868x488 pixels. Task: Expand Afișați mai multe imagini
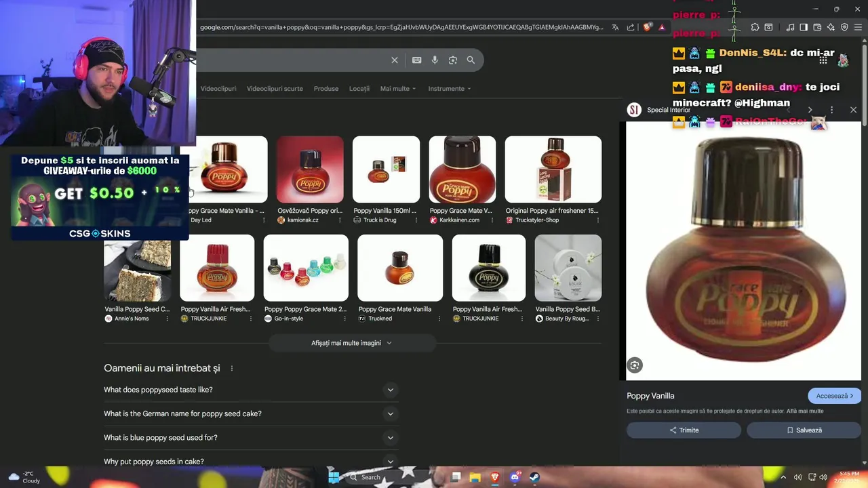pos(352,343)
